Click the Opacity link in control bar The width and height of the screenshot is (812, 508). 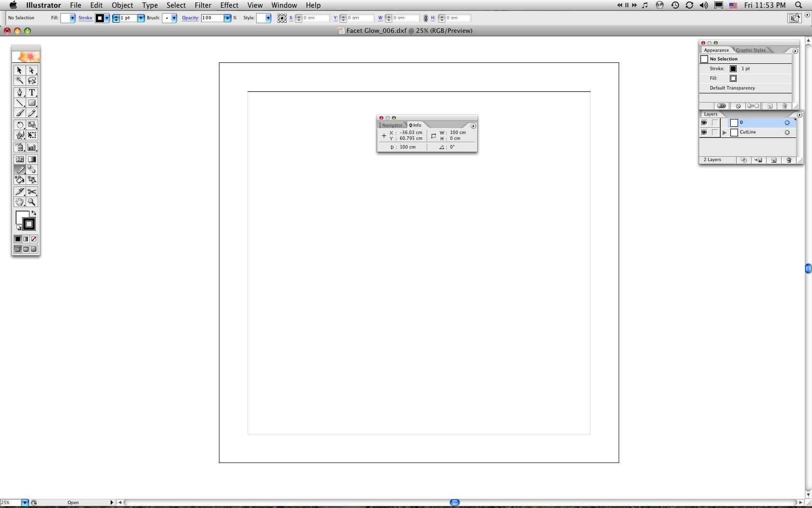pyautogui.click(x=190, y=18)
